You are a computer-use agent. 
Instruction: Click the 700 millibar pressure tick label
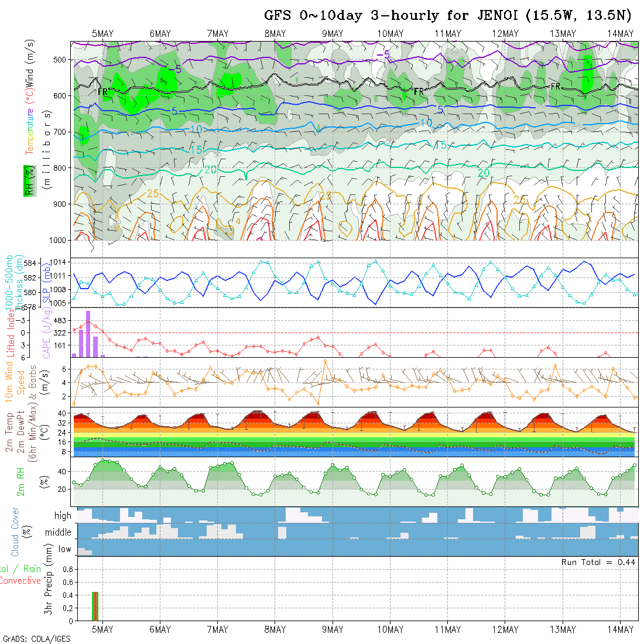click(60, 132)
